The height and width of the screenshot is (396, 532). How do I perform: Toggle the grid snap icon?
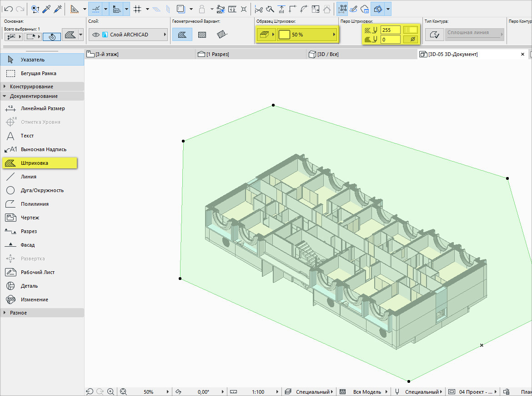tap(138, 9)
